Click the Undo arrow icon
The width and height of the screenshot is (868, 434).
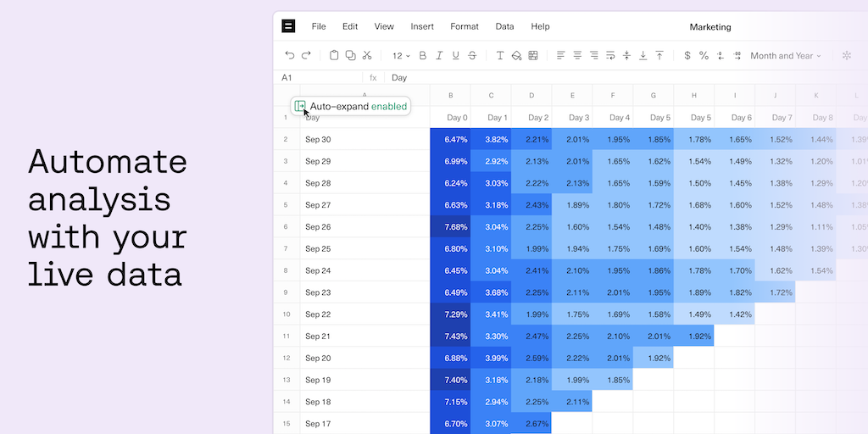coord(290,56)
